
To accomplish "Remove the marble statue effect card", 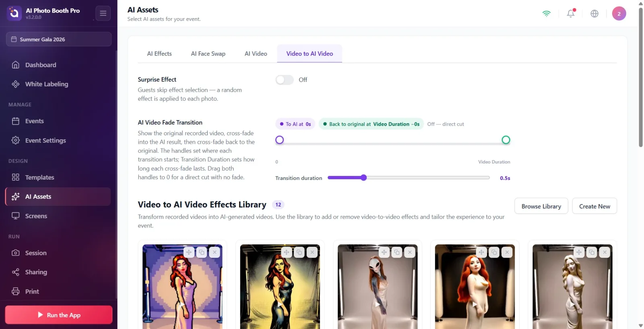I will pos(605,252).
